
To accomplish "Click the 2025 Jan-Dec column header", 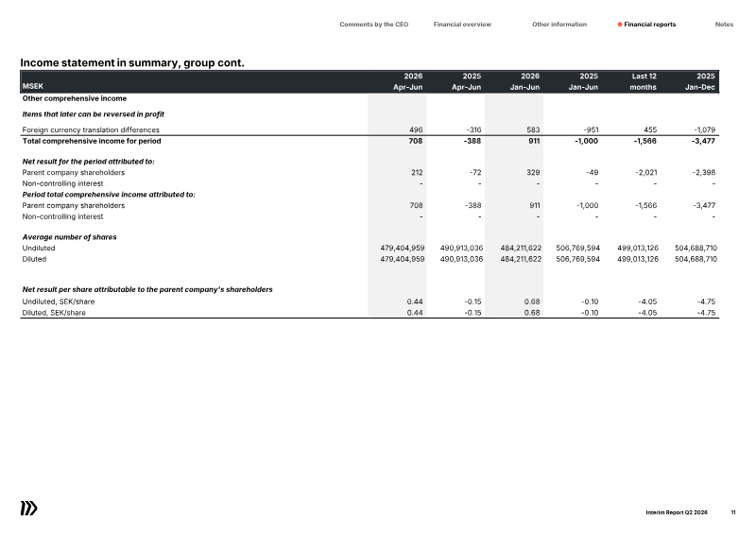I will click(700, 81).
